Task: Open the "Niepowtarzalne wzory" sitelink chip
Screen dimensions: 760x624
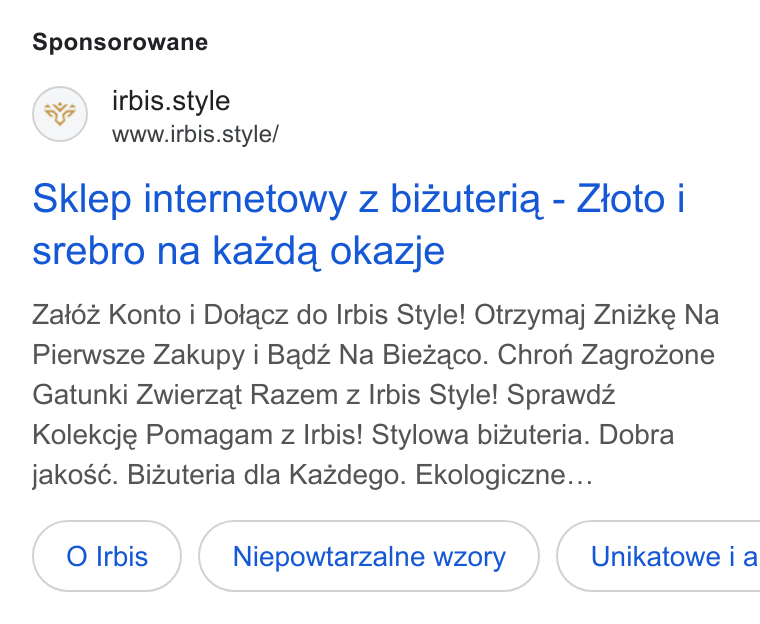Action: [x=369, y=556]
